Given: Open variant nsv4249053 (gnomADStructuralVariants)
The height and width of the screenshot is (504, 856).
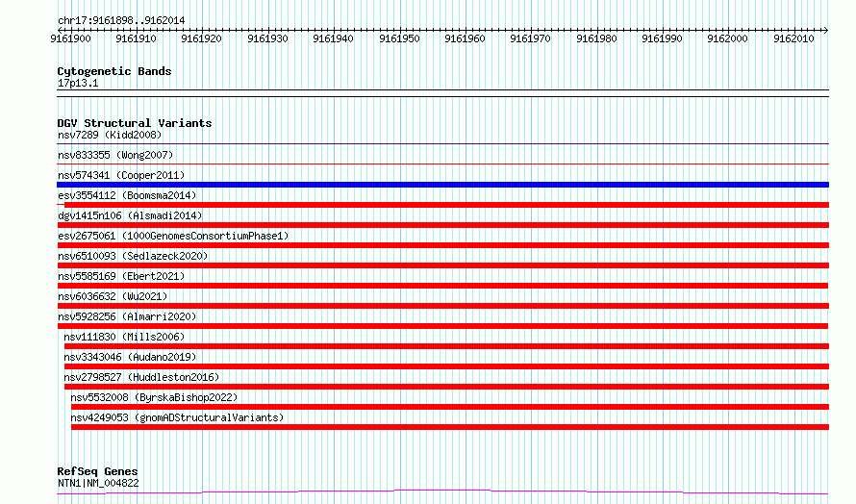Looking at the screenshot, I should click(177, 417).
